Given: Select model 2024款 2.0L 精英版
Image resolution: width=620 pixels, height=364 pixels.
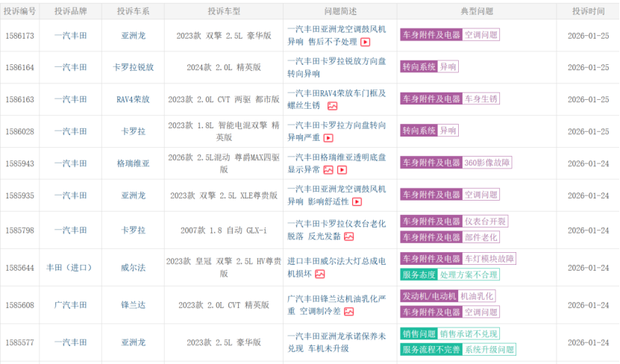Looking at the screenshot, I should (224, 67).
